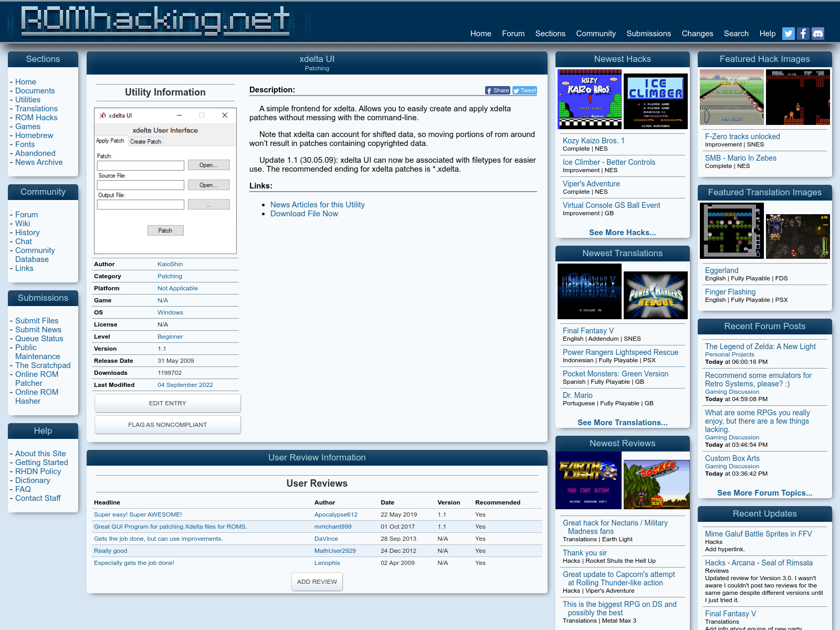This screenshot has width=840, height=630.
Task: Open the 'Super easy! Super AWESOME!' review
Action: point(138,514)
